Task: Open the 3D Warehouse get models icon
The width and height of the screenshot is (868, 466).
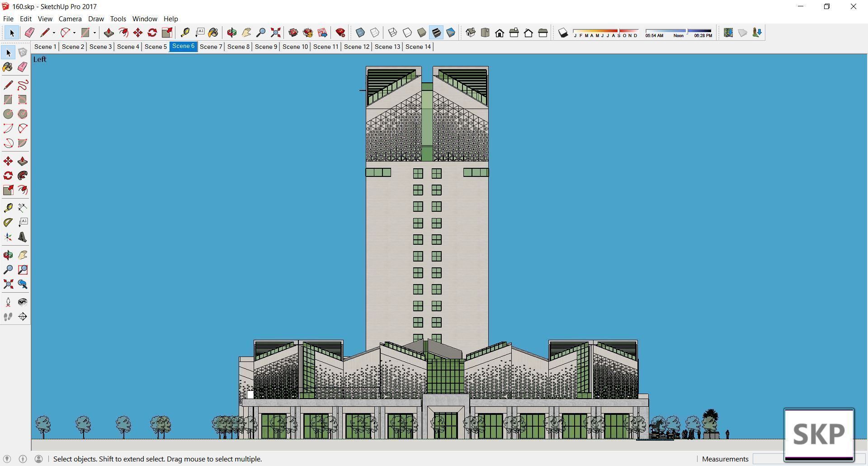Action: click(293, 33)
